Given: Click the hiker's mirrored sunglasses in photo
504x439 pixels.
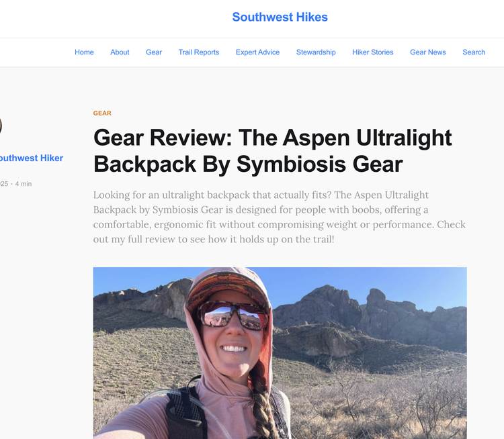Looking at the screenshot, I should (233, 315).
